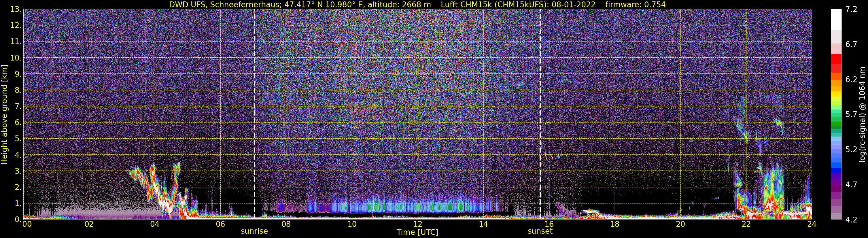The image size is (868, 238).
Task: Click the height axis tick label 7
Action: coord(18,106)
